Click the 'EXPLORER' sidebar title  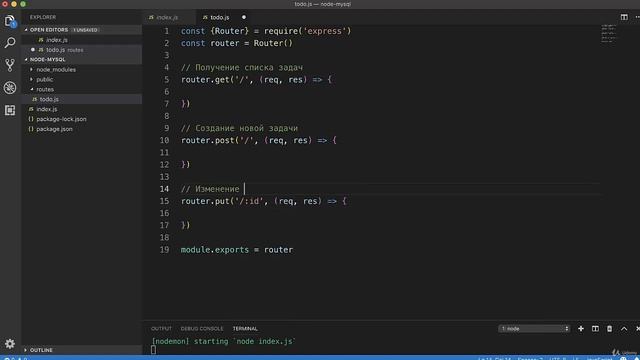43,17
